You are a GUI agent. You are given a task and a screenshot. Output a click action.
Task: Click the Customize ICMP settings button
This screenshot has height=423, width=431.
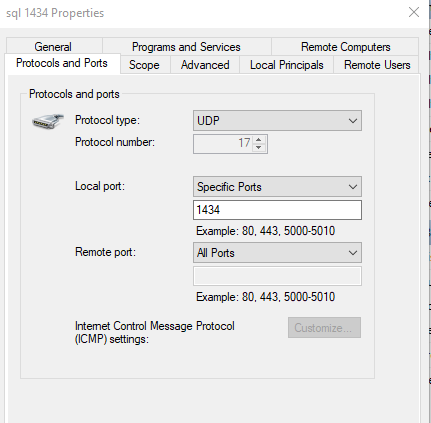click(324, 328)
